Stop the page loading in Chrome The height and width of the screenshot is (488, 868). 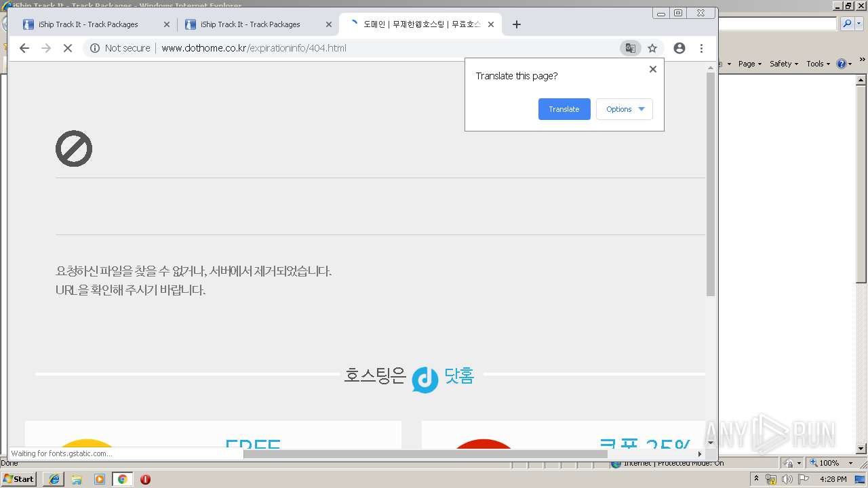[x=68, y=48]
